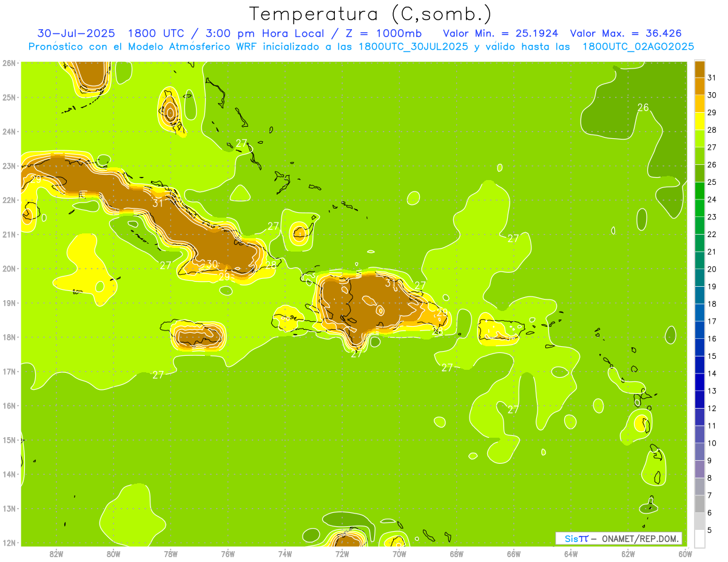
Task: Click the '82W' longitude axis label
Action: 56,554
